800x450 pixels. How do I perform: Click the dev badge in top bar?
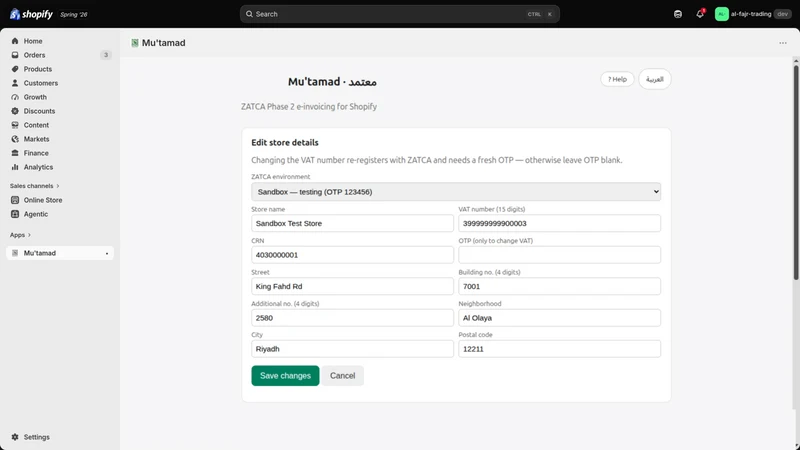(x=783, y=14)
